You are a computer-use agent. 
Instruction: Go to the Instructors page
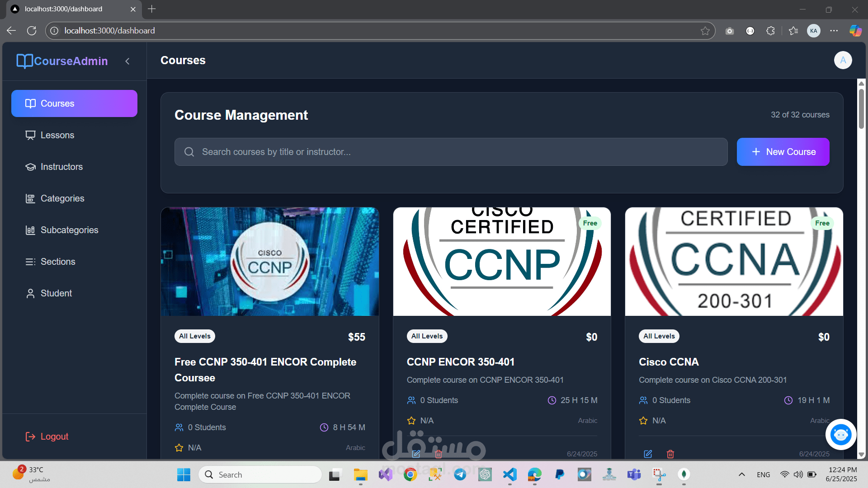click(61, 167)
